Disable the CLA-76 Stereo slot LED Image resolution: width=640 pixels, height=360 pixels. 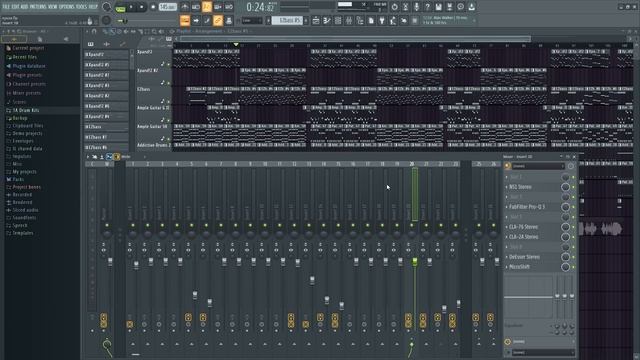point(573,227)
